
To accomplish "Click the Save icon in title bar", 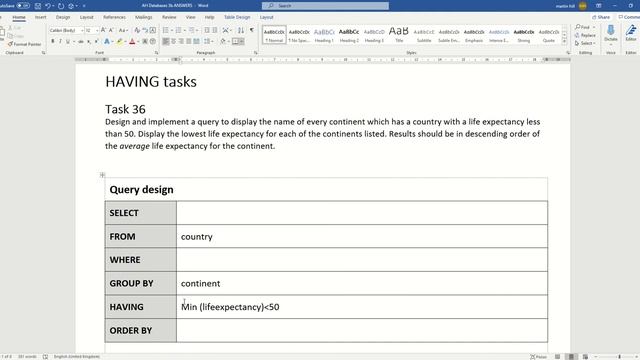I will (38, 6).
